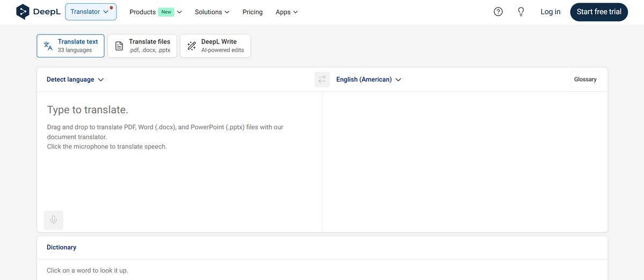Click the Log in link
644x280 pixels.
550,12
